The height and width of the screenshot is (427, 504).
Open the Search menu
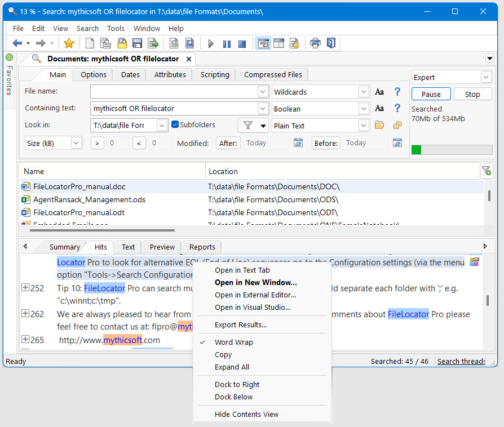(87, 29)
